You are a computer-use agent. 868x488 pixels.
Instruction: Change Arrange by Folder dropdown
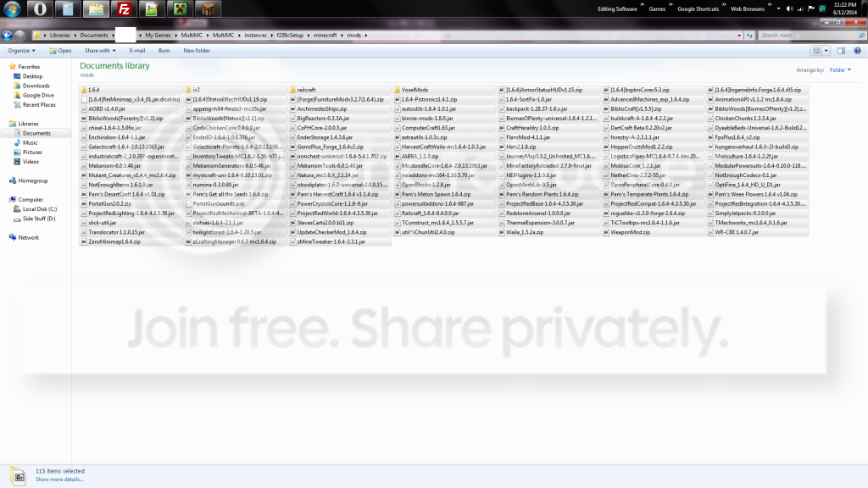(x=840, y=70)
